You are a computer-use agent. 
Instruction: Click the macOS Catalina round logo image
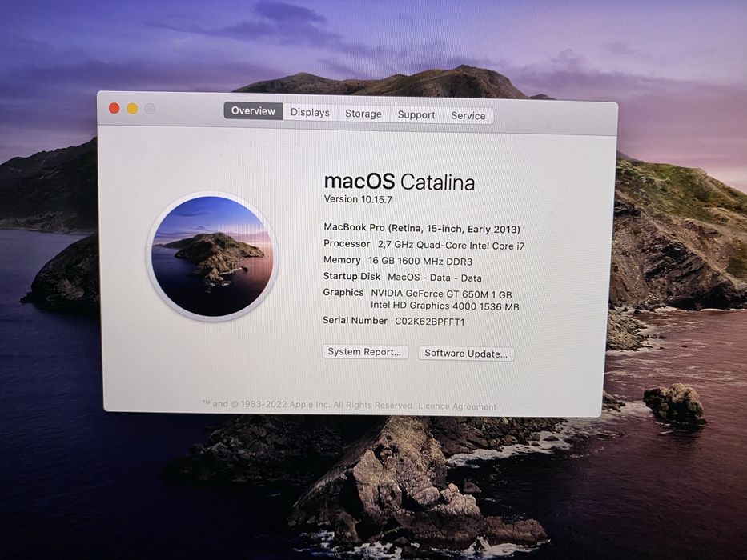pyautogui.click(x=212, y=256)
